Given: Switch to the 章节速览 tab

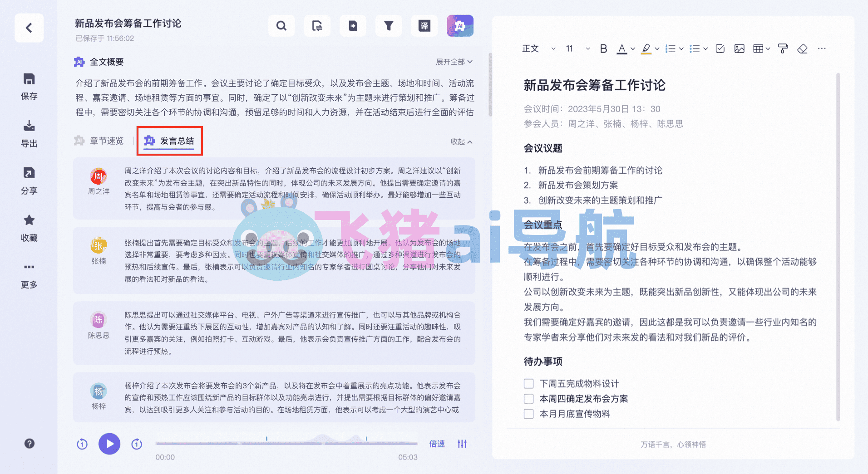Looking at the screenshot, I should point(99,141).
